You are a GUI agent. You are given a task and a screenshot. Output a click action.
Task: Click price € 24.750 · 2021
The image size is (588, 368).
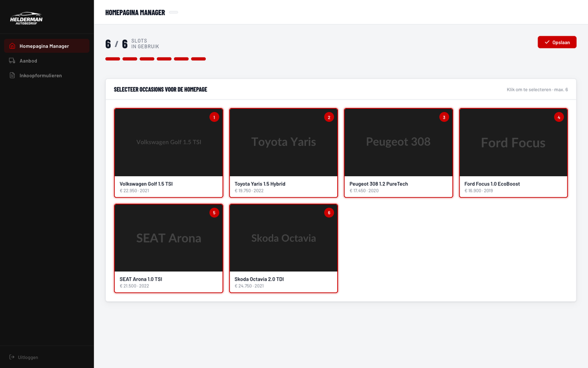pos(249,286)
